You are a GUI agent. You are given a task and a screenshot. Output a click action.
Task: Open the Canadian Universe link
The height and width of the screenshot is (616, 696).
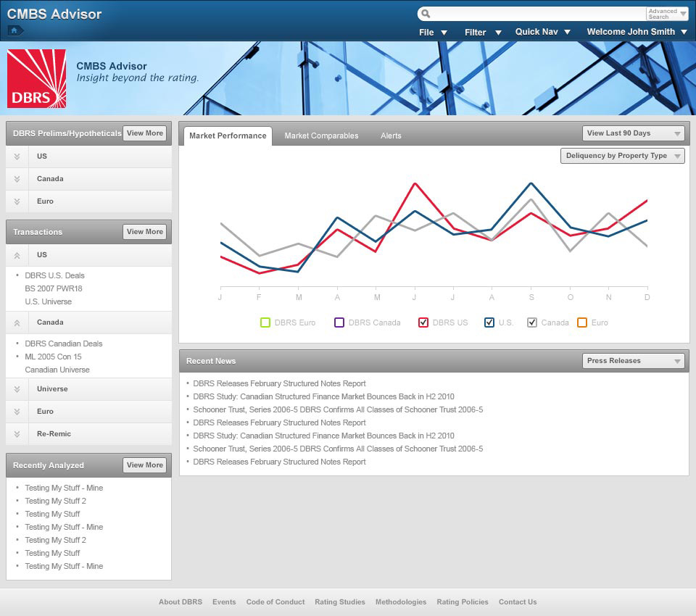tap(57, 370)
